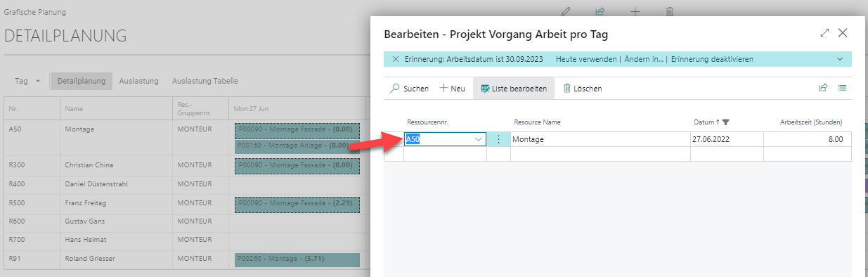Screen dimensions: 868x277
Task: Click the Nr. column header in planning grid
Action: point(13,109)
